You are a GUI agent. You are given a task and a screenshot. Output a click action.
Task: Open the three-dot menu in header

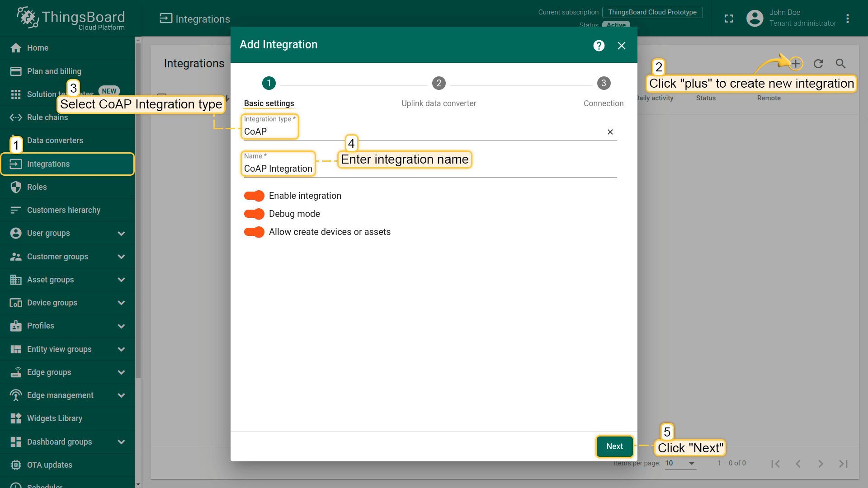(848, 19)
